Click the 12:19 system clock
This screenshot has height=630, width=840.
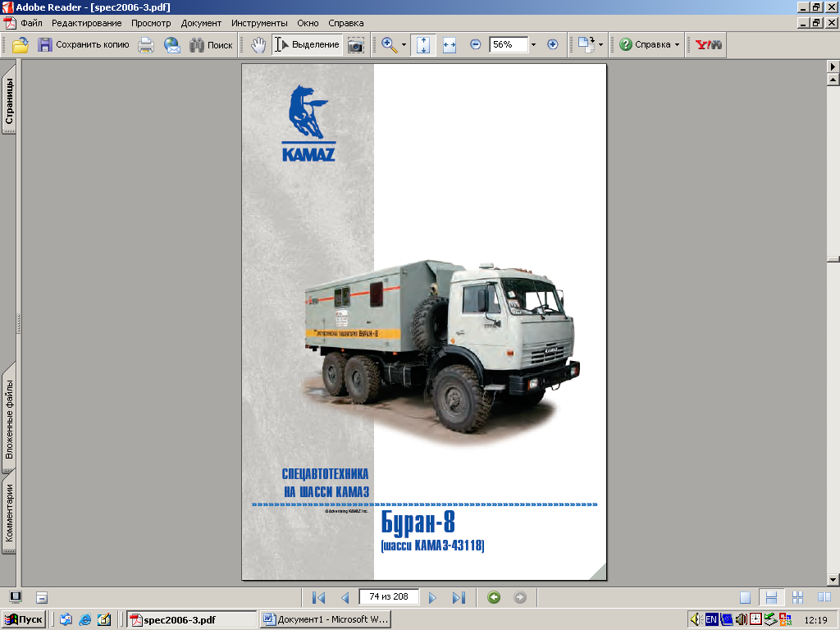click(x=815, y=620)
